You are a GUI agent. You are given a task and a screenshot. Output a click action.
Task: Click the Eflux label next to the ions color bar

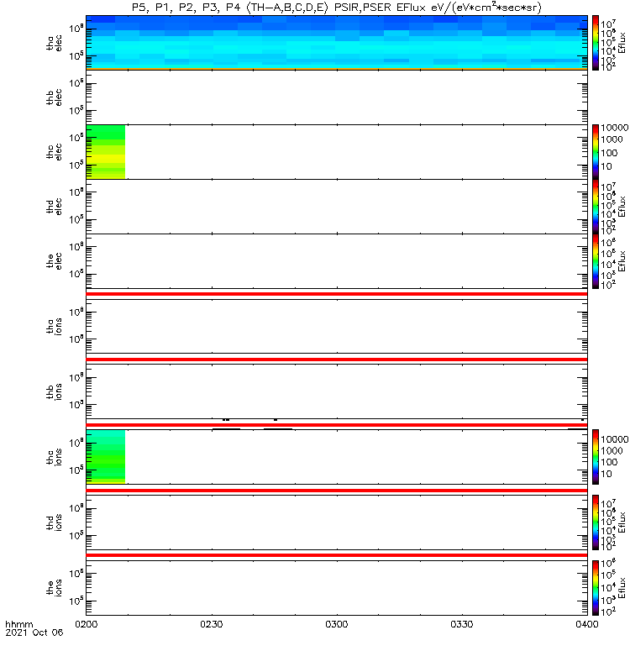tap(622, 588)
